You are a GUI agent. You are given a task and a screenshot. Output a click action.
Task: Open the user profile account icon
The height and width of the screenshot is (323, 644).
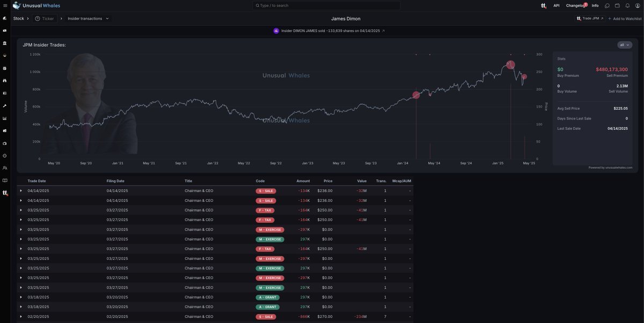[x=637, y=5]
